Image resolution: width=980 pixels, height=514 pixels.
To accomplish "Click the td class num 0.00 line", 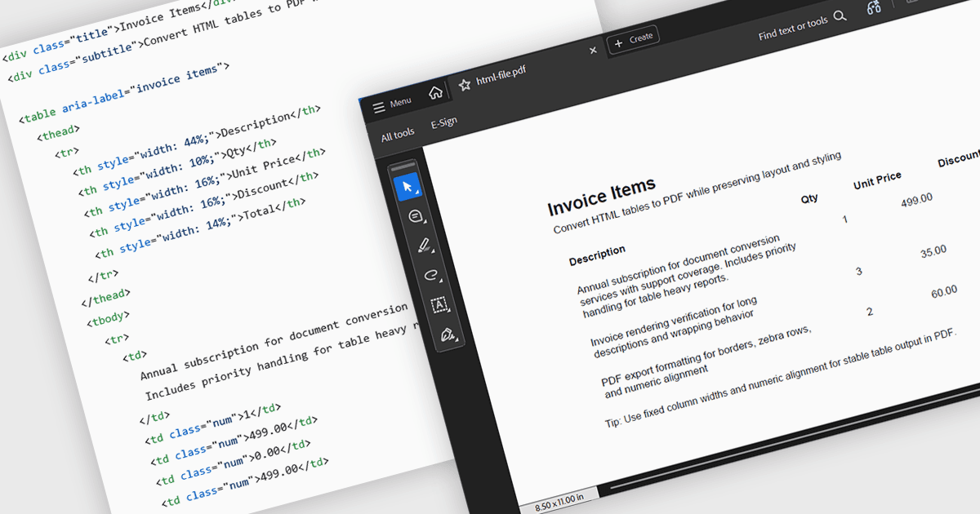I will 234,462.
